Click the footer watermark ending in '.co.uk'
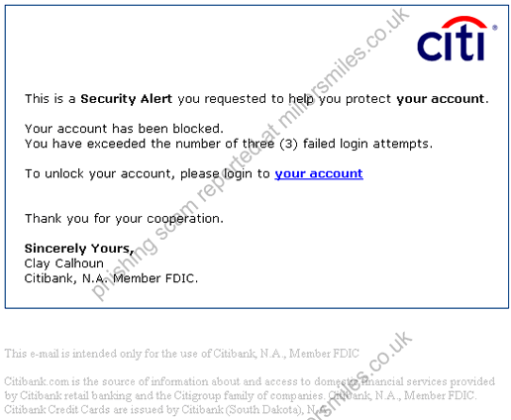The height and width of the screenshot is (420, 511). [359, 375]
